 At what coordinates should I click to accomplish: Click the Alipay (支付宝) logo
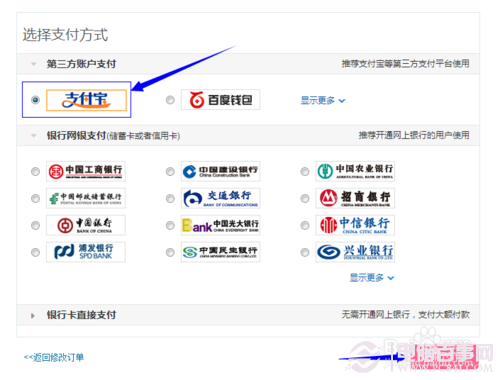click(x=86, y=100)
